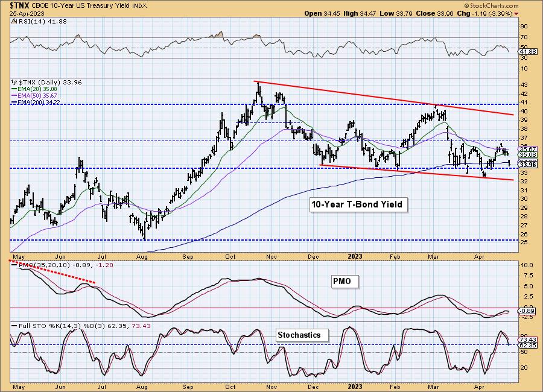Click the 43 label on price axis

[524, 85]
